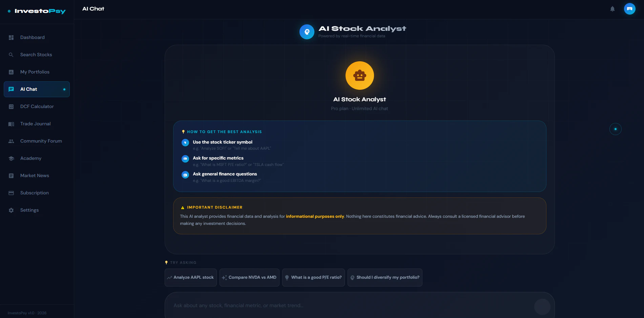Click the 'AI Chat' page title in top bar
The image size is (644, 318).
93,9
